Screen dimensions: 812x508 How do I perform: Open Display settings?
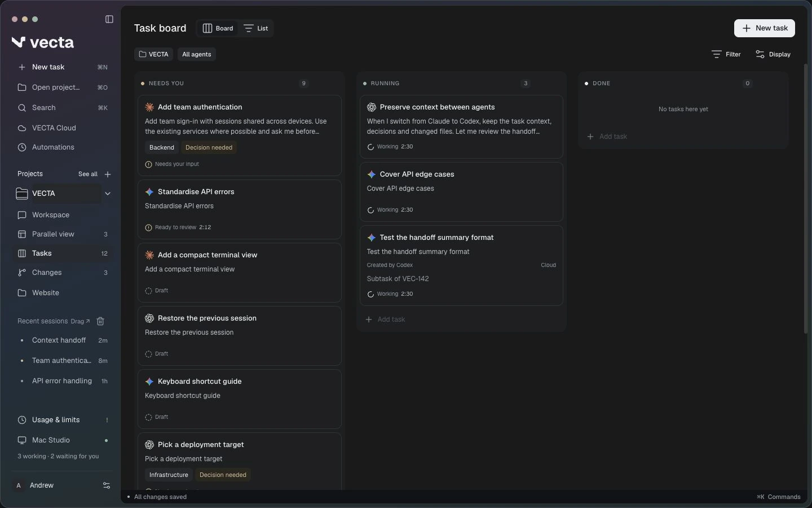pos(773,54)
